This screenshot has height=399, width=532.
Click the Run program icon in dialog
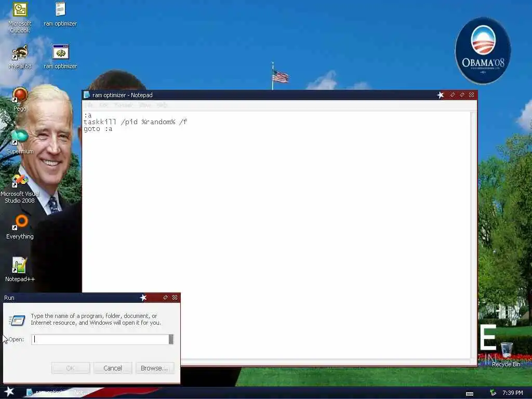(17, 320)
